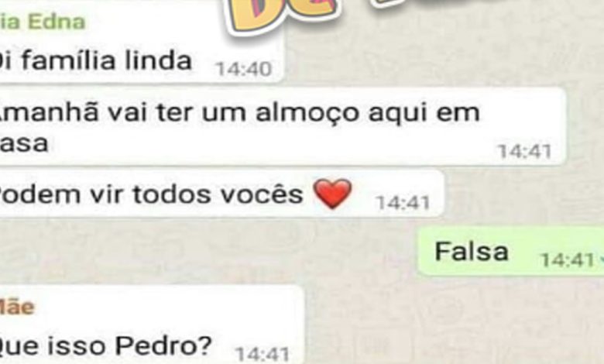604x364 pixels.
Task: Click the word 'almoço' in the message
Action: [307, 114]
